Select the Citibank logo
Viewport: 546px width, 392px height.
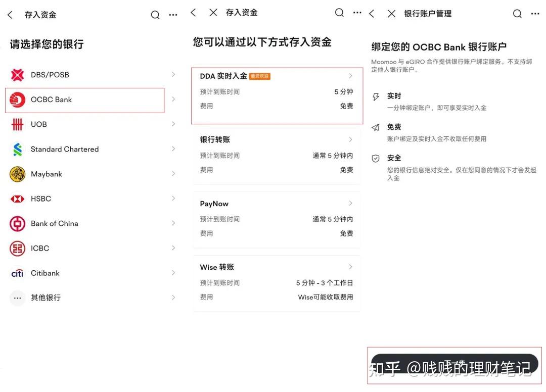[17, 273]
